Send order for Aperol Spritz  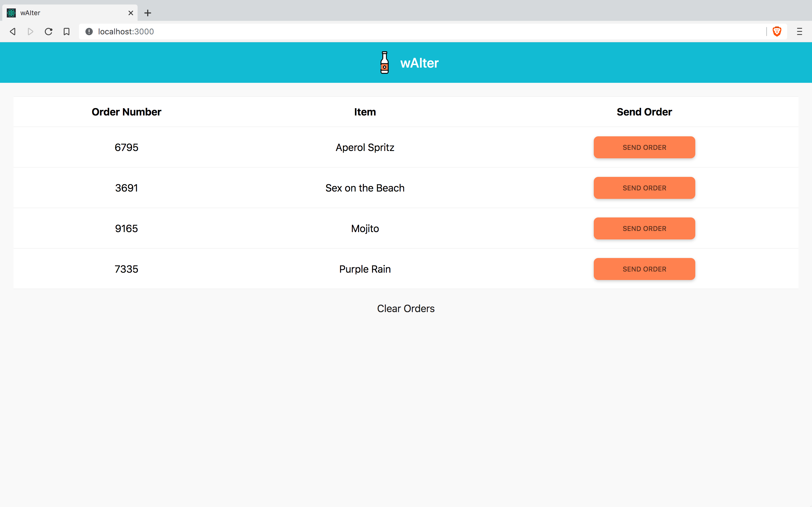click(x=644, y=148)
